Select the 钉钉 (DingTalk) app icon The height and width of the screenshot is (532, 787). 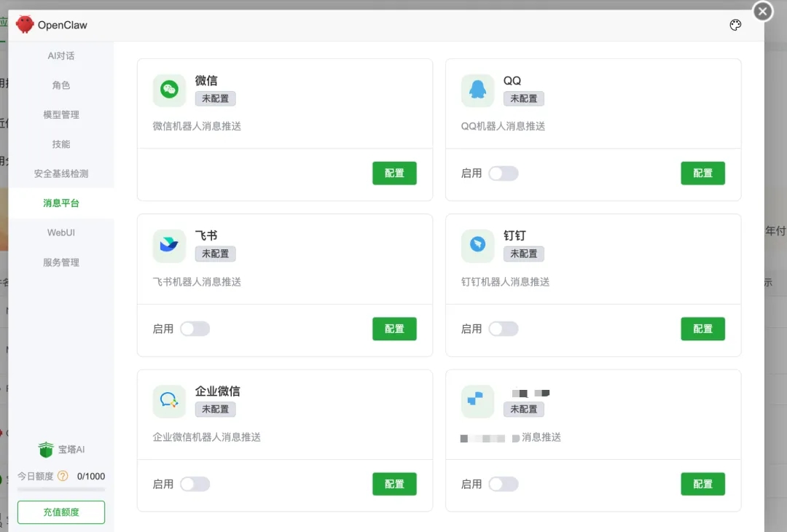(x=477, y=245)
